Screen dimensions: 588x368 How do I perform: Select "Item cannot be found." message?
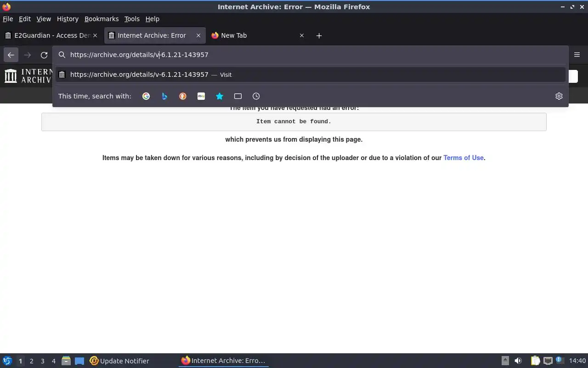point(294,121)
